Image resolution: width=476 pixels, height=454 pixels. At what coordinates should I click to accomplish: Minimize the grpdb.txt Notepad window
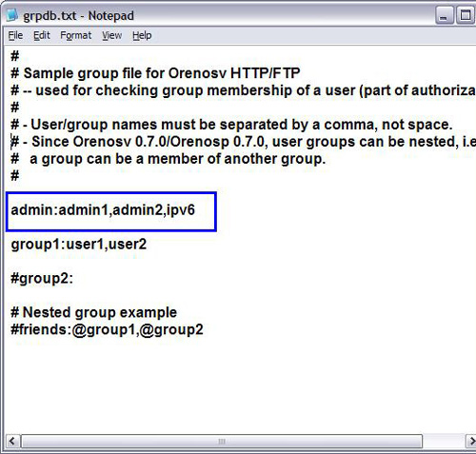(444, 15)
